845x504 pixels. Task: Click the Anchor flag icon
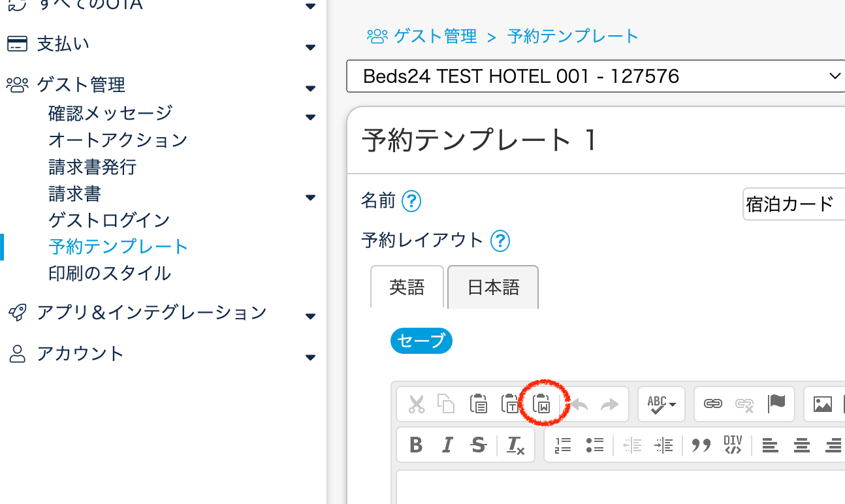click(776, 404)
